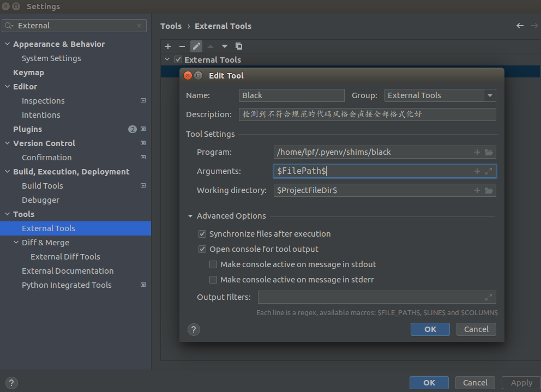Collapse the Editor tree node
541x392 pixels.
pos(7,86)
